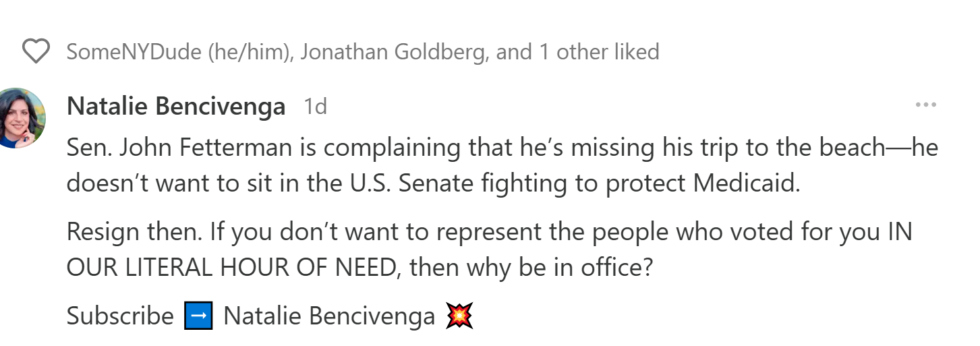980x346 pixels.
Task: Open the Natalie Bencivenga author name link
Action: [x=176, y=106]
